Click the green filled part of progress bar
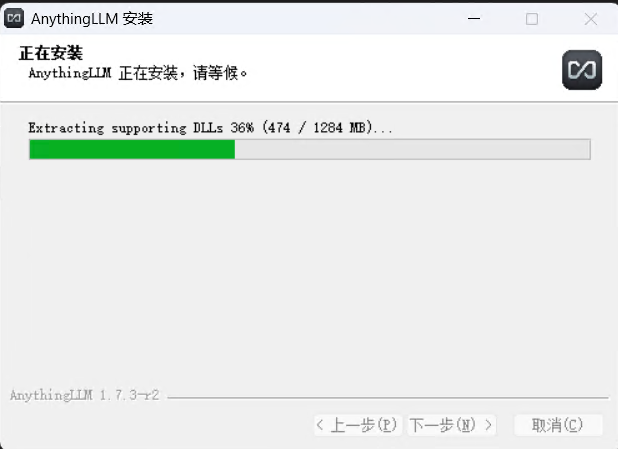This screenshot has width=618, height=449. pyautogui.click(x=132, y=149)
